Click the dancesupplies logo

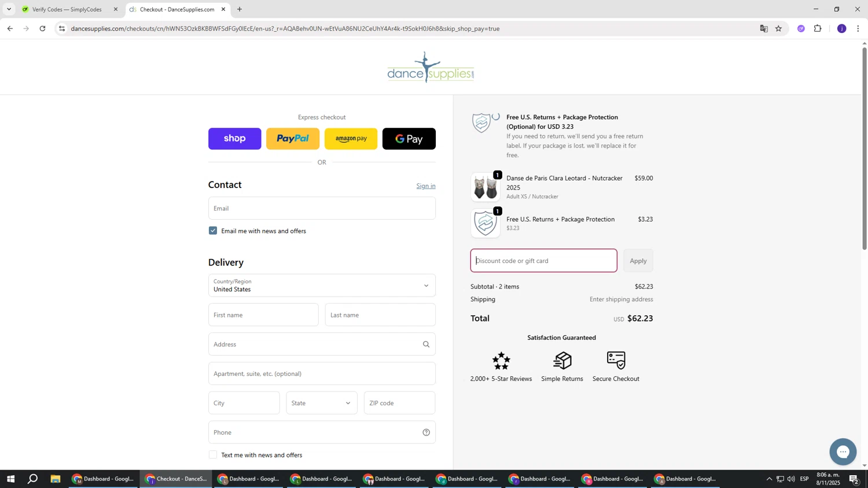pos(431,67)
